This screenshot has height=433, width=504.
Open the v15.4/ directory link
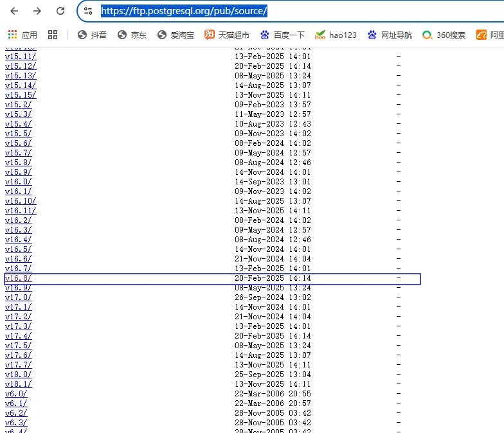pyautogui.click(x=18, y=124)
